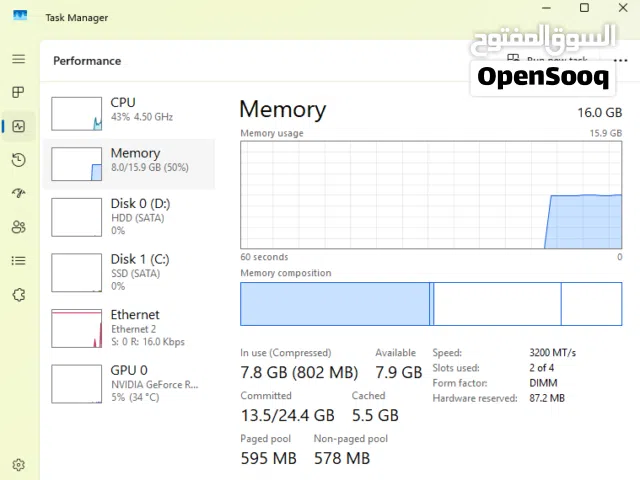Select the Memory performance entry
This screenshot has height=480, width=640.
click(129, 164)
